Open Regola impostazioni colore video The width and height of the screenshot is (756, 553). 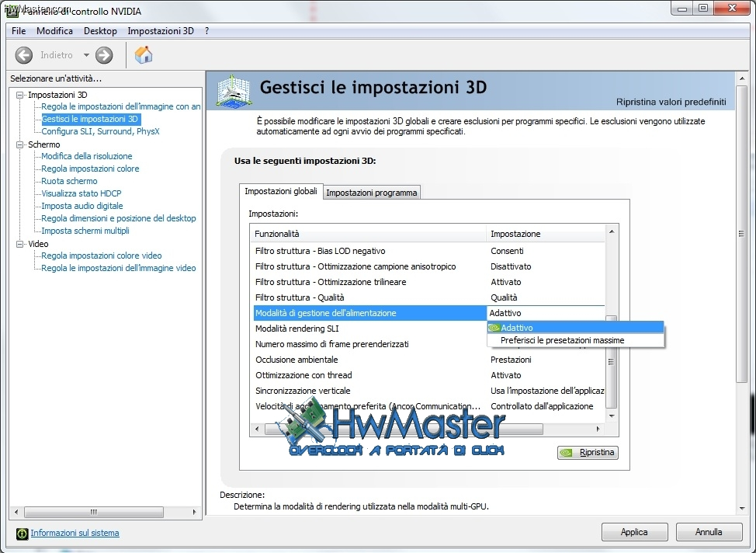pyautogui.click(x=102, y=256)
